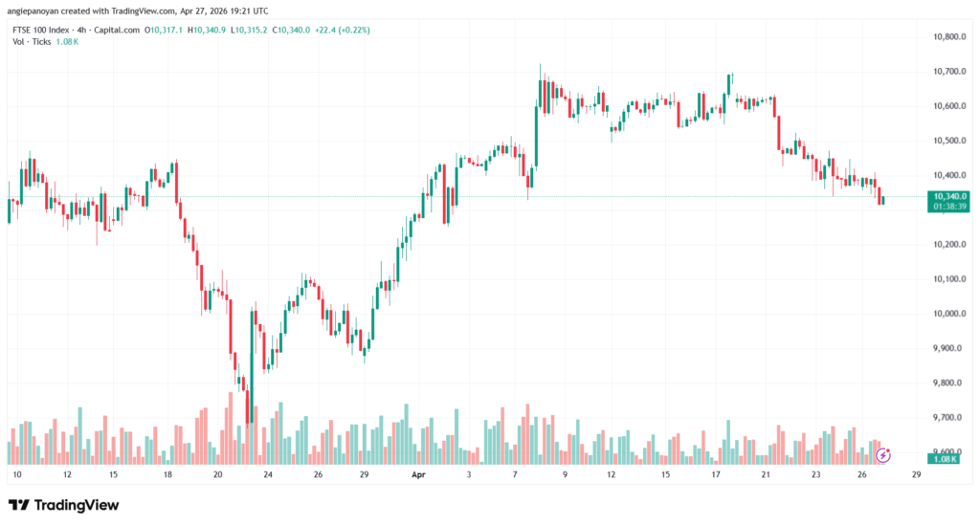The width and height of the screenshot is (980, 526).
Task: Click the green 1.08 K volume label
Action: (x=946, y=459)
